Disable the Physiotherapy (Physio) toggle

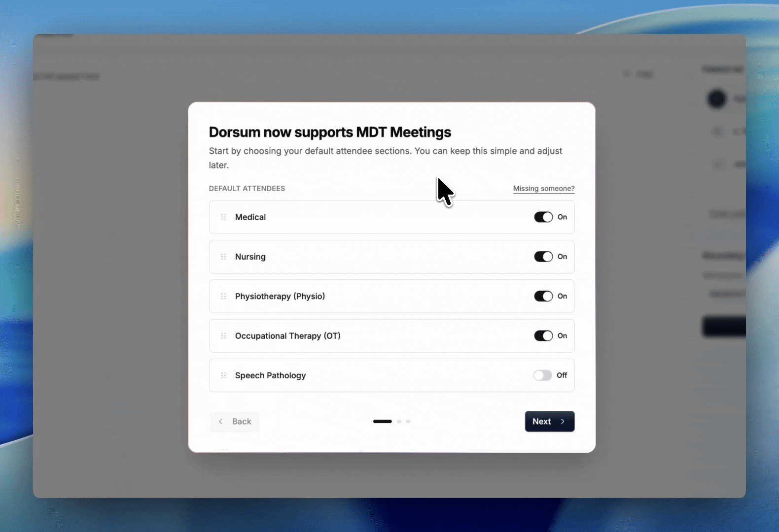[x=543, y=296]
